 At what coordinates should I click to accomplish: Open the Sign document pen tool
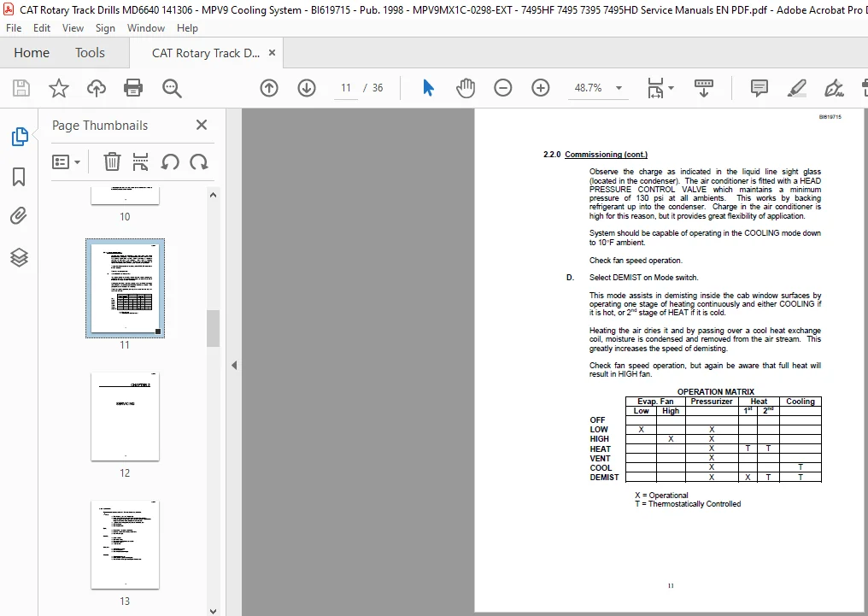click(x=834, y=88)
